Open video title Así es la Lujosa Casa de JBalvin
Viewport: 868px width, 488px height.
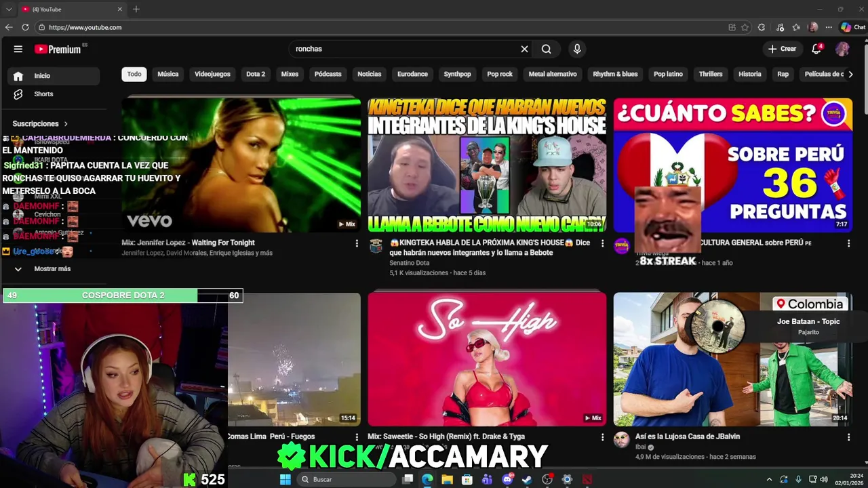click(688, 436)
